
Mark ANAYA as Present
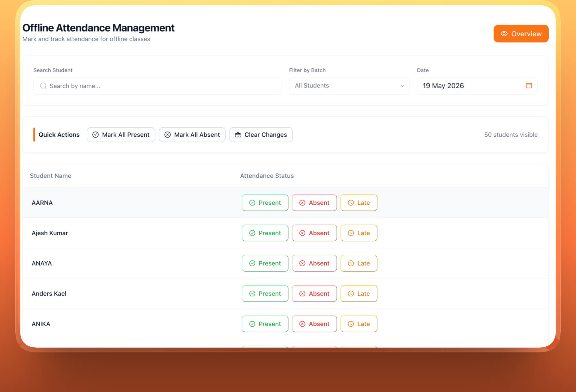[x=265, y=263]
